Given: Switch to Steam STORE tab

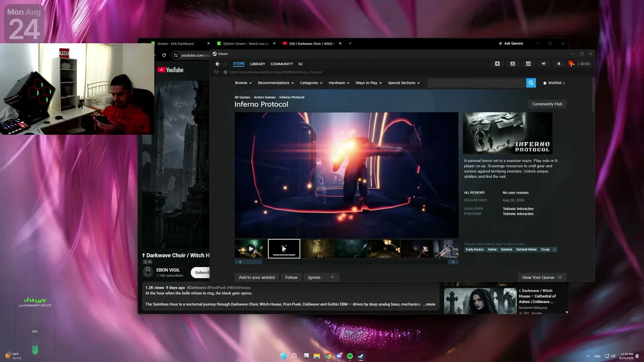Looking at the screenshot, I should tap(239, 64).
